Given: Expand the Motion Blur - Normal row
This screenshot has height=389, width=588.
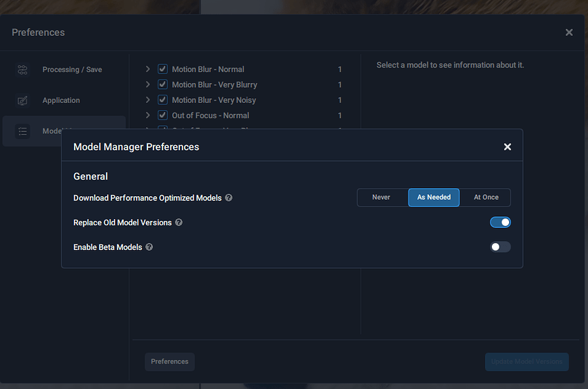Looking at the screenshot, I should [x=148, y=69].
